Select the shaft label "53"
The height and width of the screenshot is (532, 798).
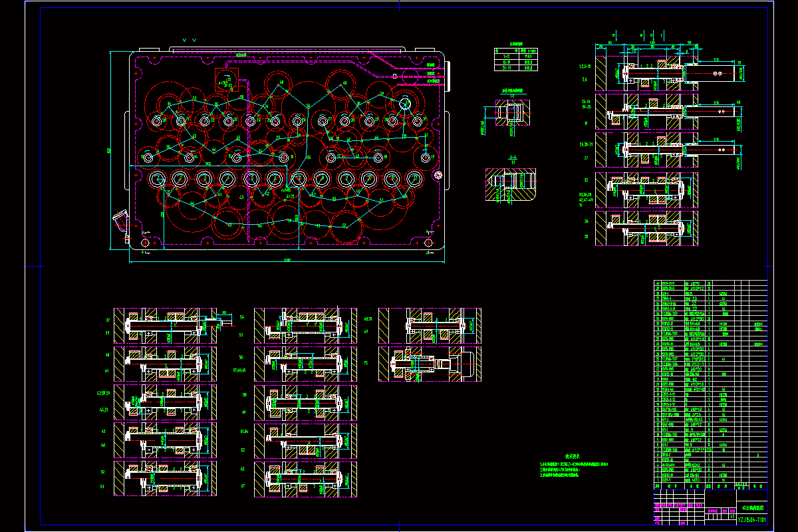(103, 487)
